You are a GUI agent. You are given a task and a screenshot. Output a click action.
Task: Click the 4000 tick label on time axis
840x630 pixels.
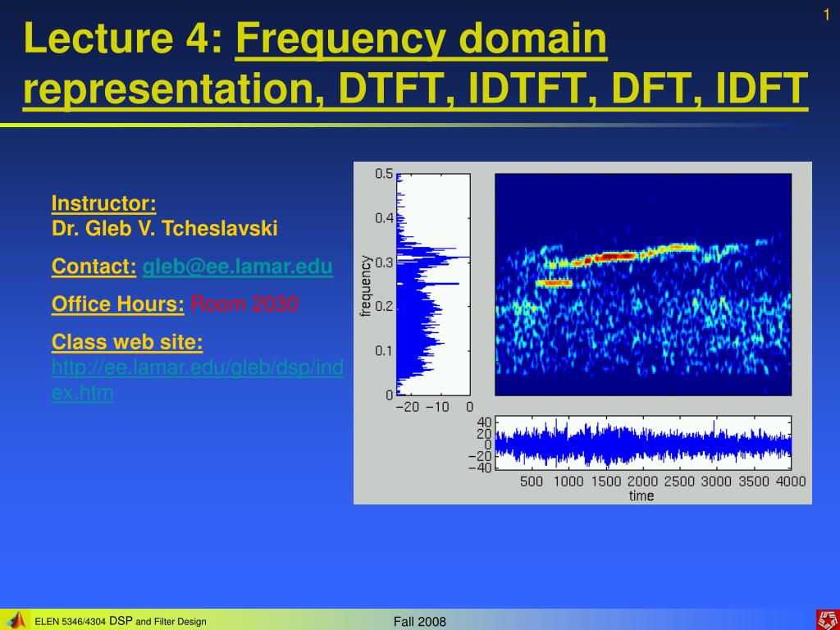[791, 481]
